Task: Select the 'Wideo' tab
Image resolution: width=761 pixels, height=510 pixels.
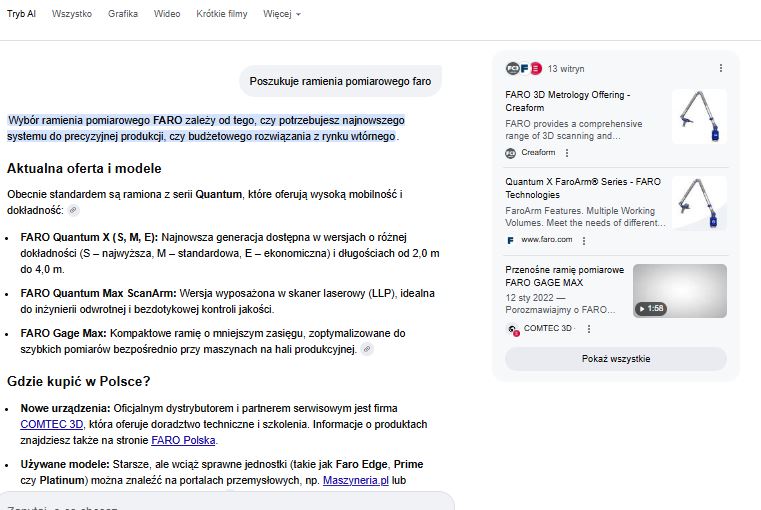Action: pos(167,15)
